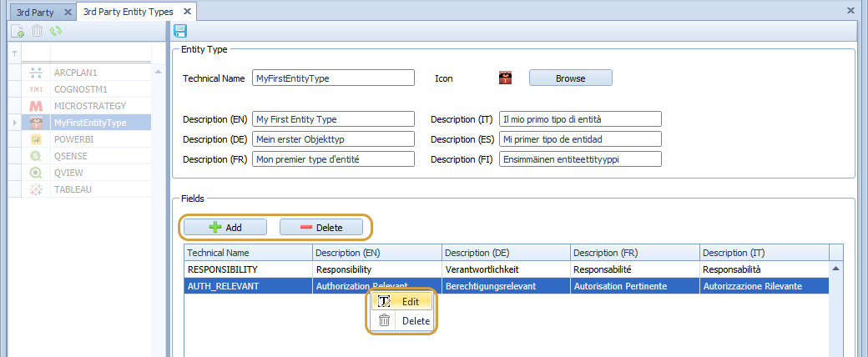Click into the Technical Name input field
Viewport: 868px width, 357px height.
[332, 78]
